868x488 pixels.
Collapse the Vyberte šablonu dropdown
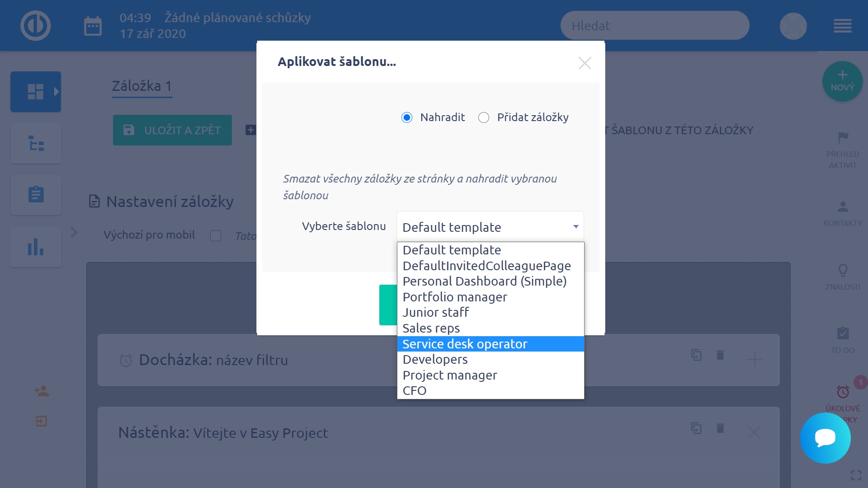coord(490,227)
